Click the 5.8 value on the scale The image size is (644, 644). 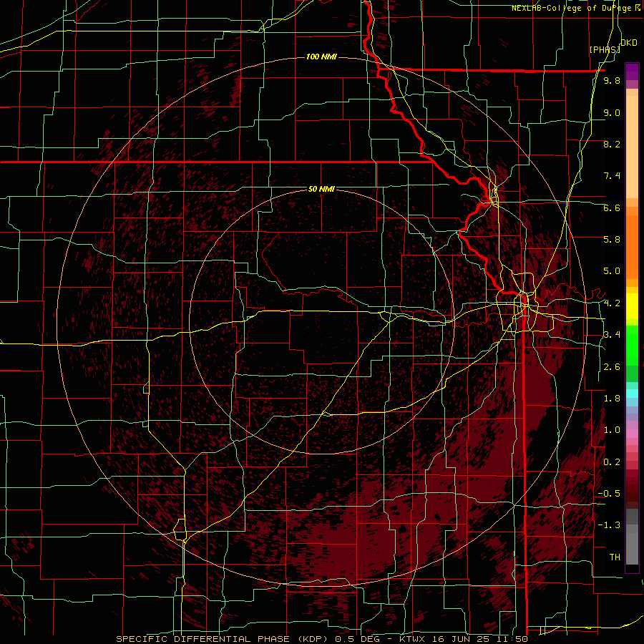(612, 240)
